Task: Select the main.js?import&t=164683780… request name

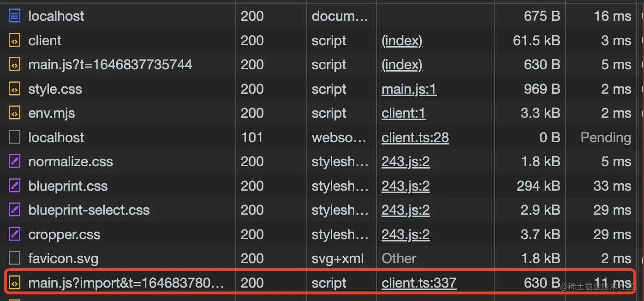Action: (x=126, y=283)
